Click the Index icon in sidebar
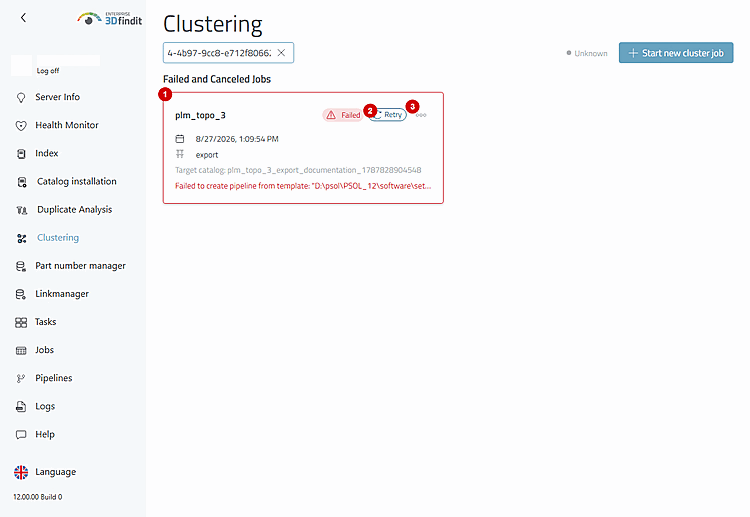 click(x=21, y=154)
